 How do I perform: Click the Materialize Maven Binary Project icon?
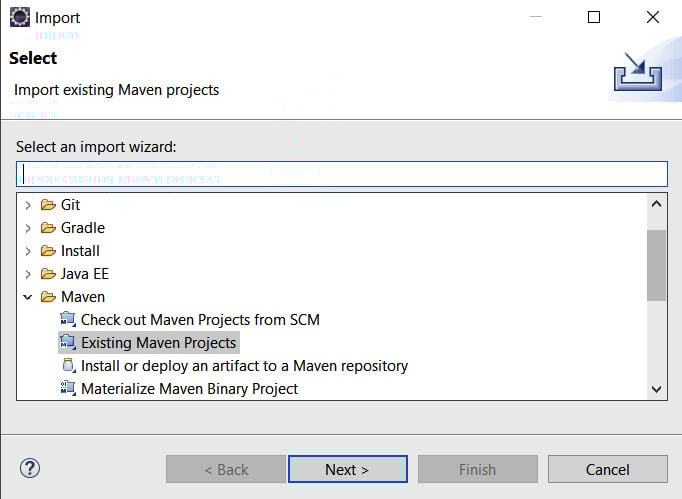tap(67, 388)
